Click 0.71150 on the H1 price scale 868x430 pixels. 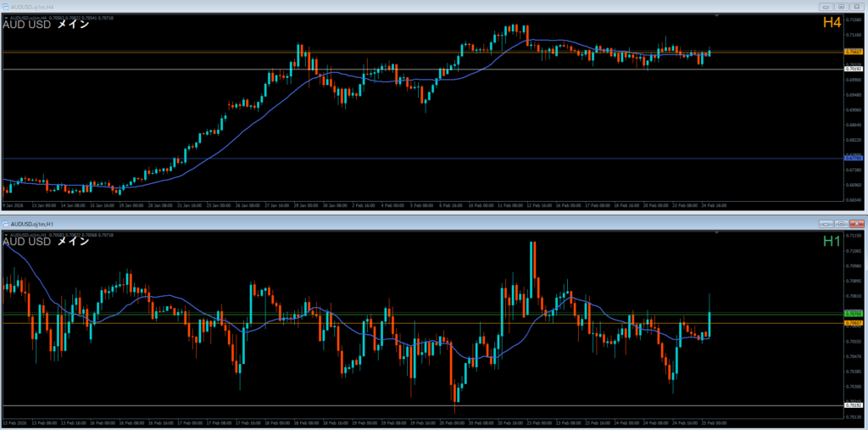tap(853, 236)
